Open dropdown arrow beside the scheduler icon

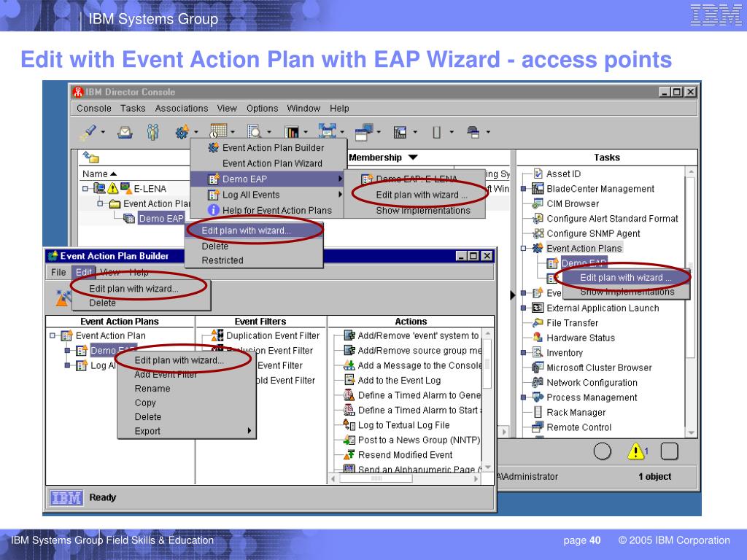coord(233,132)
